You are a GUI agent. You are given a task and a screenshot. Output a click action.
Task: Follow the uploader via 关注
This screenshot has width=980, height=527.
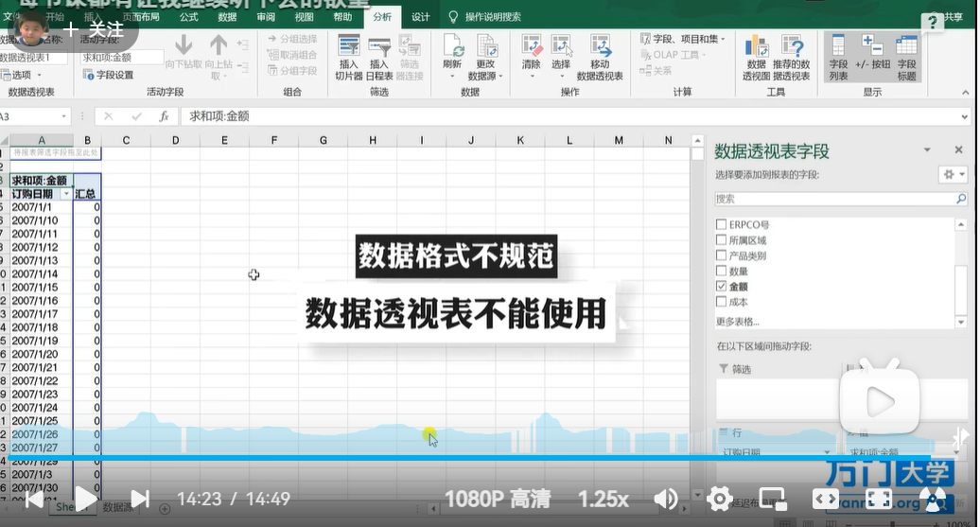pos(94,29)
